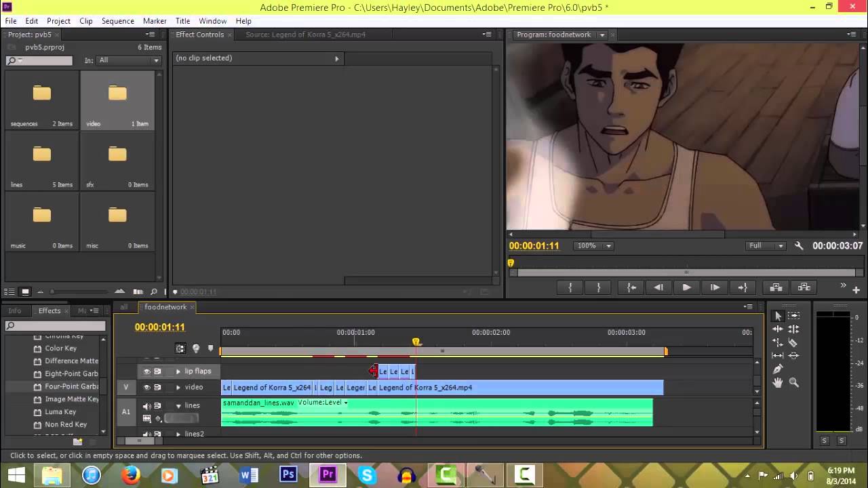The width and height of the screenshot is (868, 488).
Task: Collapse the lines audio track
Action: [178, 406]
